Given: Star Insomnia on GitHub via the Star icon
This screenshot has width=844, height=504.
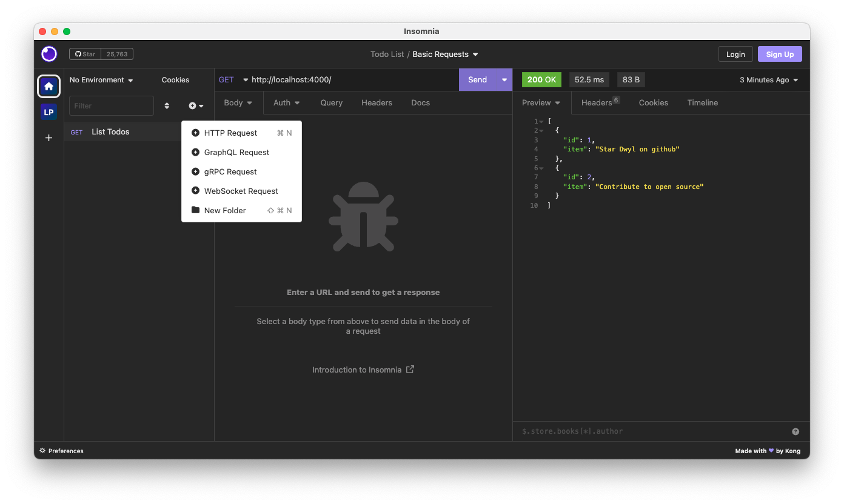Looking at the screenshot, I should click(84, 53).
